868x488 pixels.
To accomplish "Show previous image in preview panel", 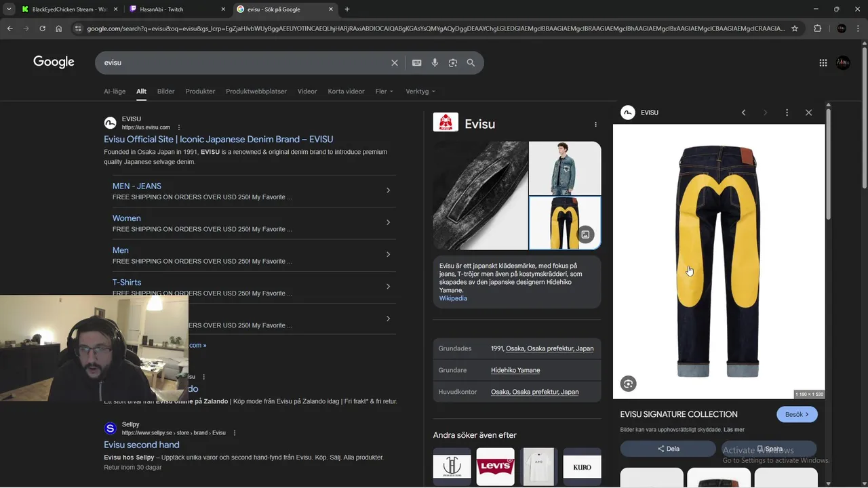I will click(743, 113).
